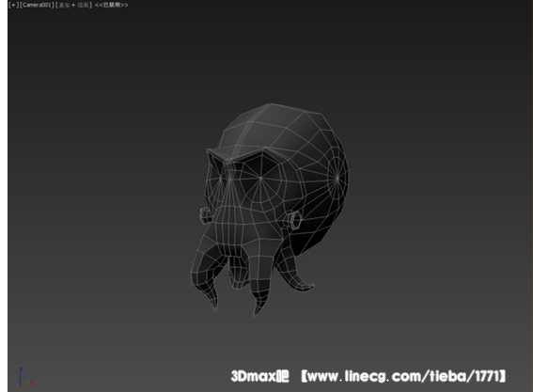
Task: Click the <<已禁用>> viewport status label
Action: point(112,5)
